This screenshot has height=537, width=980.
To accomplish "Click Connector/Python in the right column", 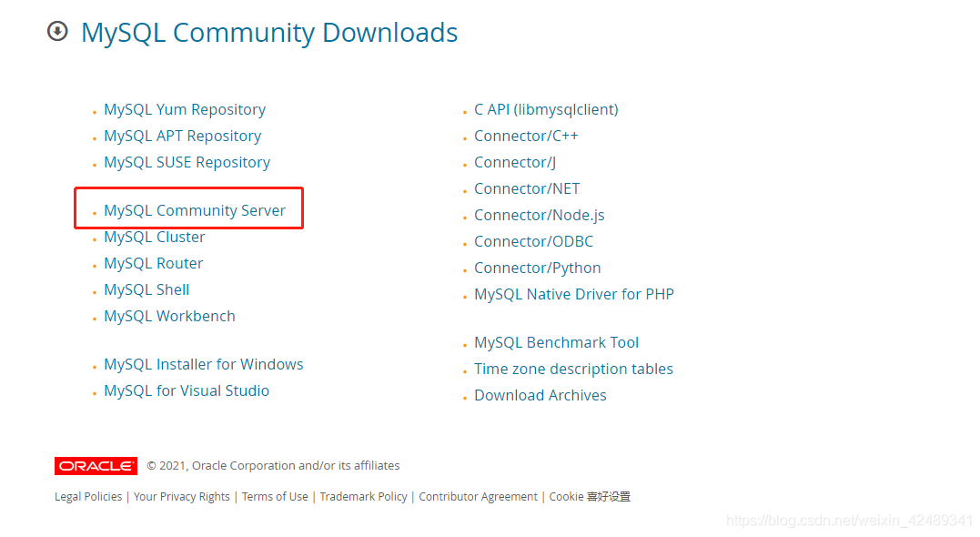I will point(537,267).
